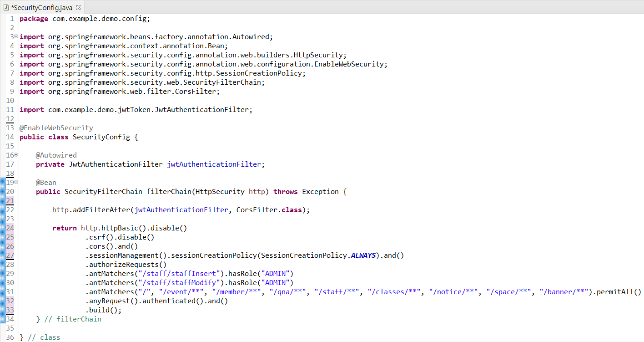644x342 pixels.
Task: Click the // filterChain comment
Action: click(x=73, y=319)
